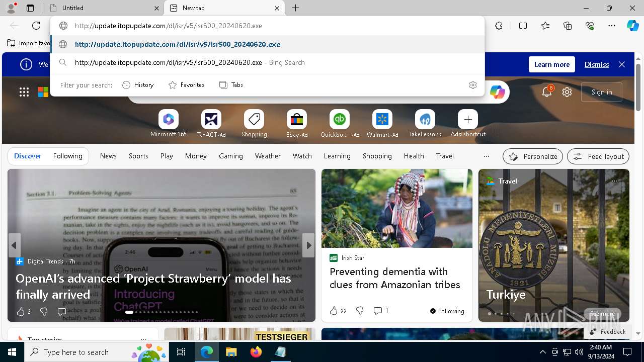Open the Turkiye travel card thumbnail

click(x=554, y=245)
